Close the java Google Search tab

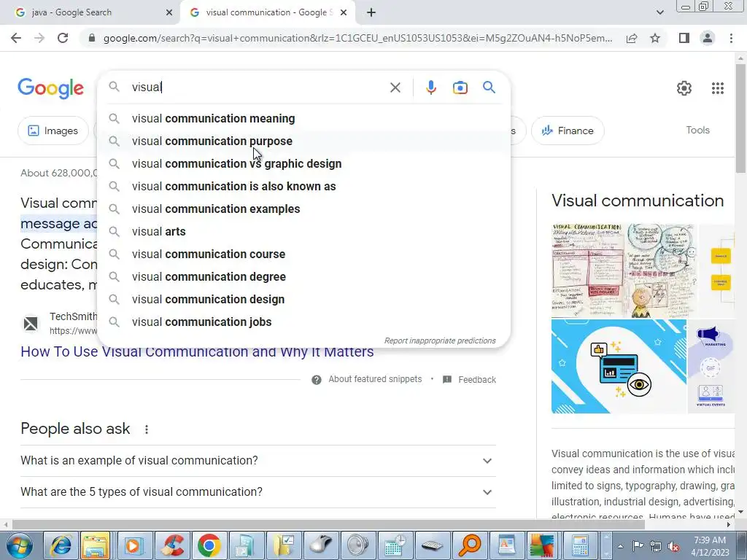pos(169,13)
